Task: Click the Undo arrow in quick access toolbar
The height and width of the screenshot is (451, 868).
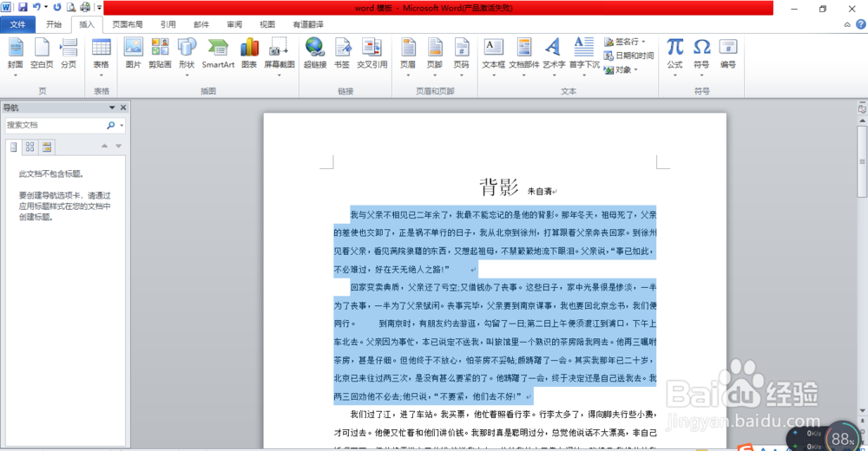Action: pyautogui.click(x=36, y=7)
